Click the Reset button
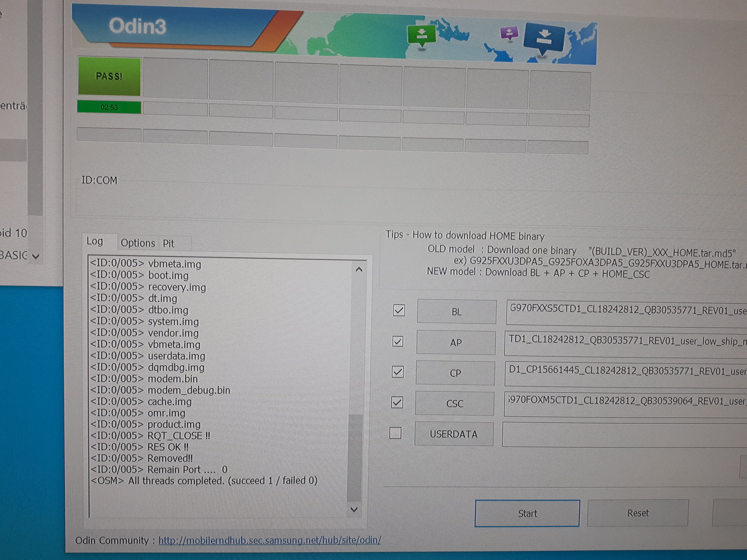Viewport: 747px width, 560px height. (638, 513)
